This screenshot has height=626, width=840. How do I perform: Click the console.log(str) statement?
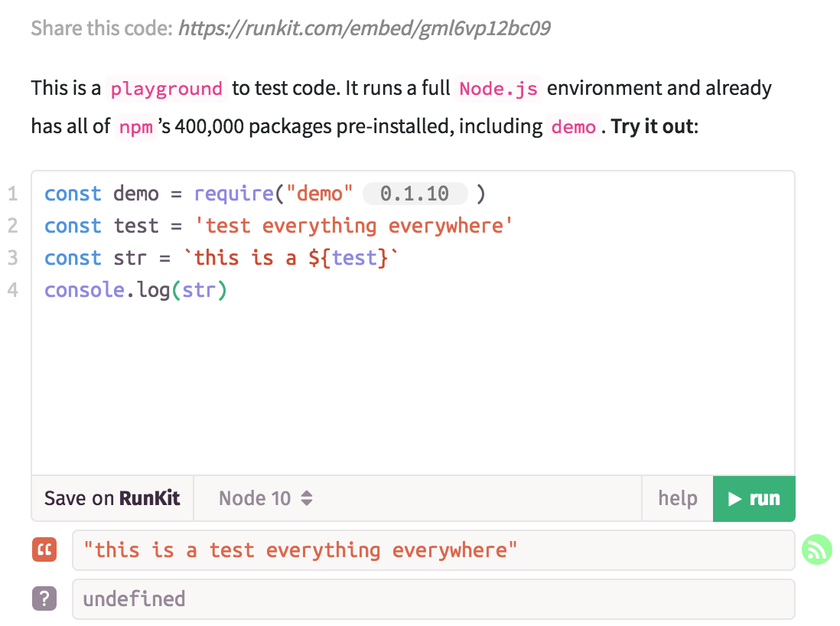[x=136, y=290]
